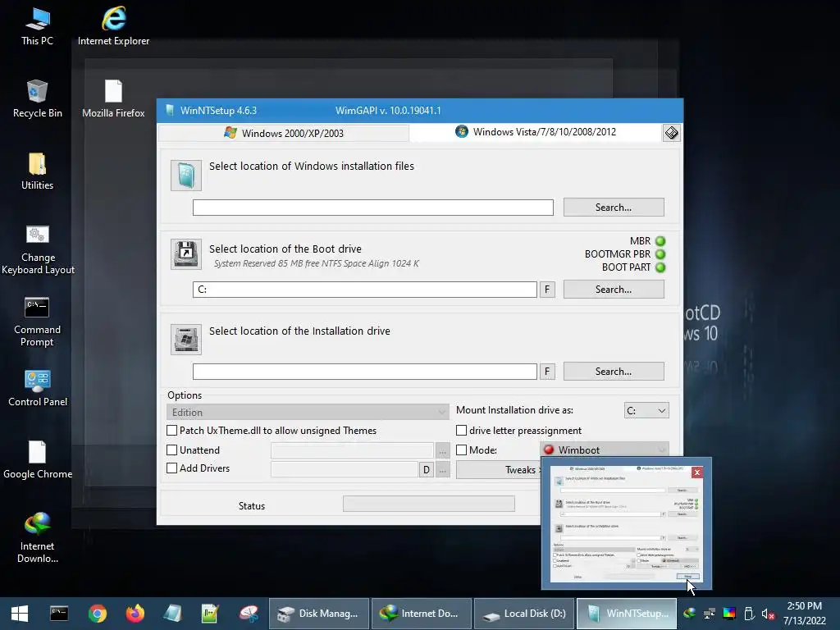Image resolution: width=840 pixels, height=630 pixels.
Task: Click the green notepad taskbar icon
Action: tap(210, 614)
